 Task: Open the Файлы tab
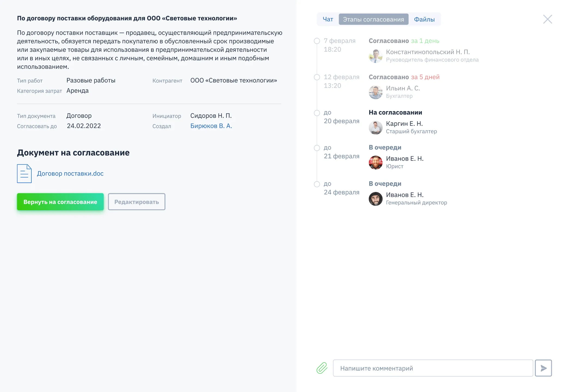click(424, 19)
